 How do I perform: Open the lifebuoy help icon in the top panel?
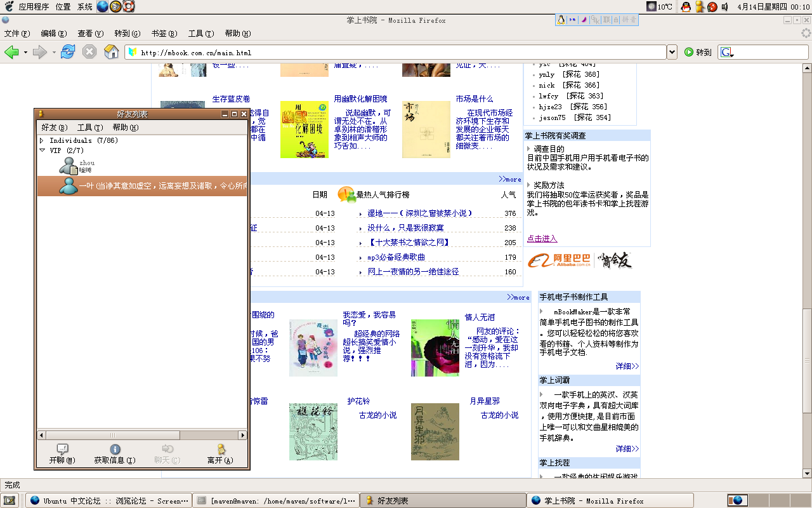pos(129,6)
